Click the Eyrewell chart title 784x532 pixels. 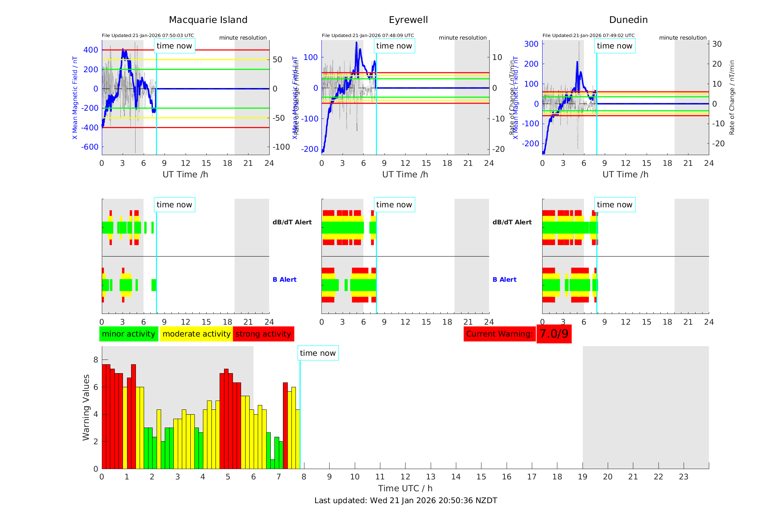408,20
